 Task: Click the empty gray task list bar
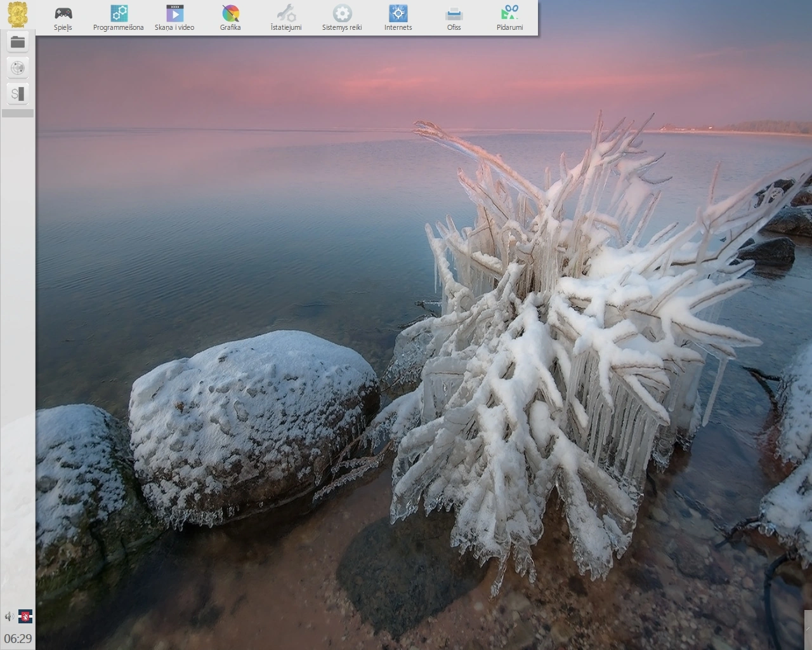coord(18,113)
